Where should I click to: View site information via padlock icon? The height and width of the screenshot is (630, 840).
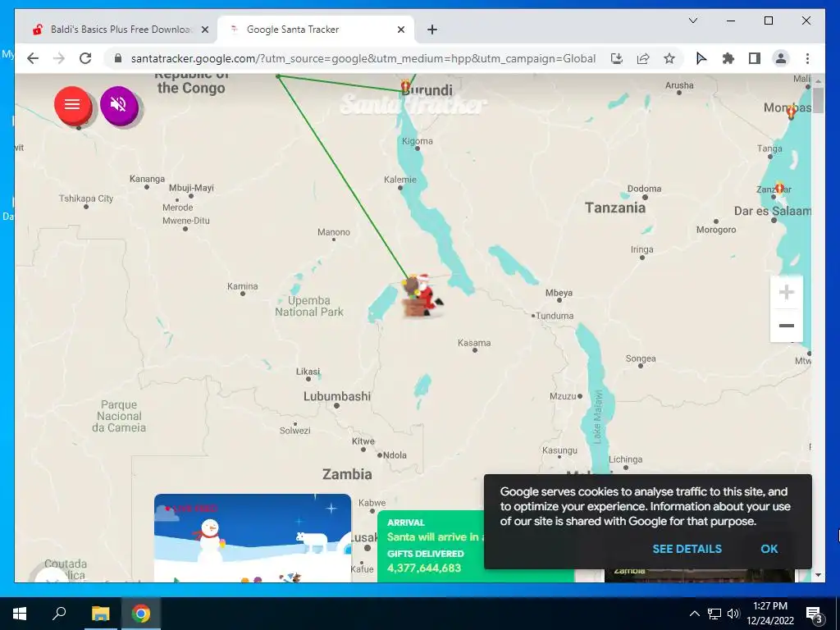tap(118, 58)
